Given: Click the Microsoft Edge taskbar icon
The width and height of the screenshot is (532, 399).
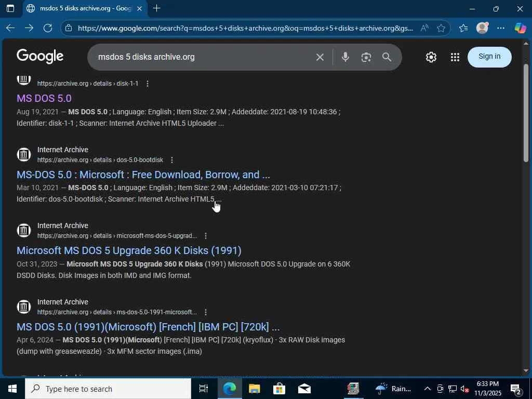Looking at the screenshot, I should tap(229, 389).
